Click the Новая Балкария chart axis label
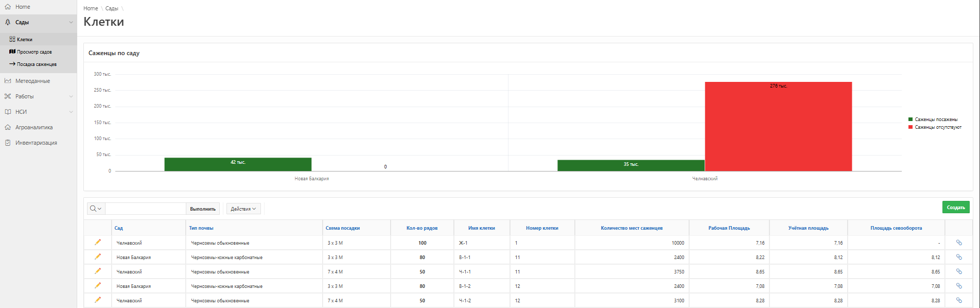The width and height of the screenshot is (980, 308). (x=311, y=179)
